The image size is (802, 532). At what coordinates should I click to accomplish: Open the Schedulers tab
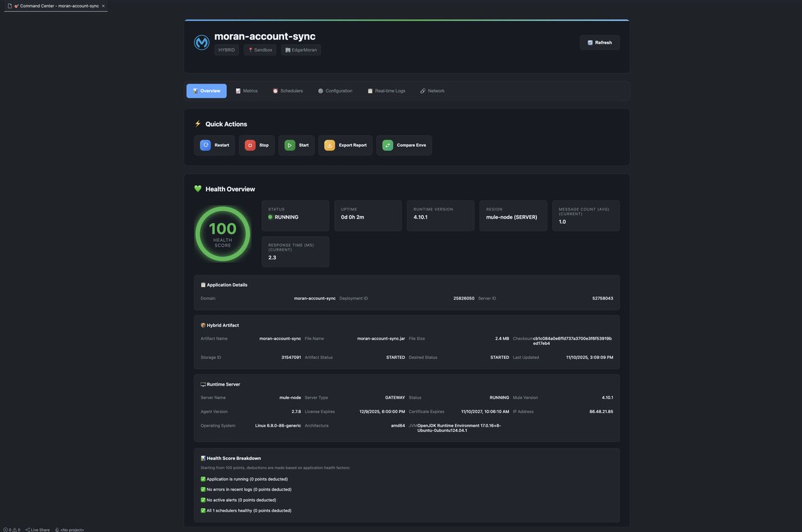[288, 91]
